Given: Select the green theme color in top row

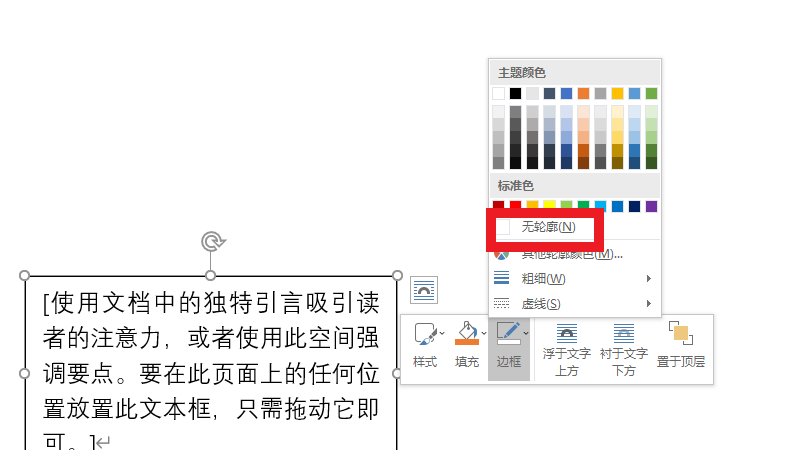Looking at the screenshot, I should pyautogui.click(x=651, y=93).
